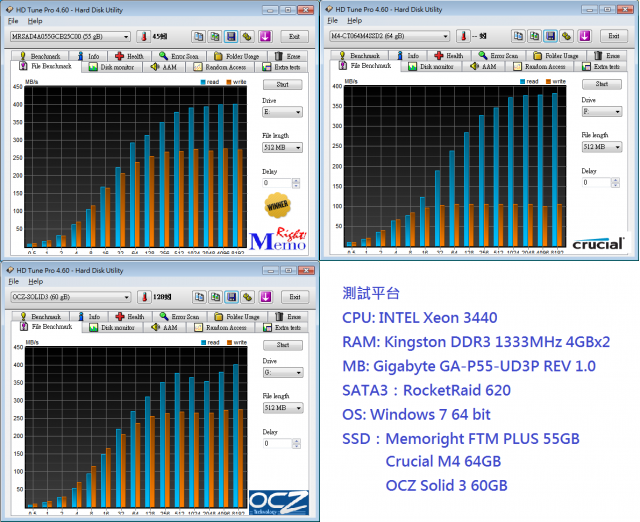
Task: Click Exit button in M4-CT064M4SSD2 window
Action: coord(614,36)
